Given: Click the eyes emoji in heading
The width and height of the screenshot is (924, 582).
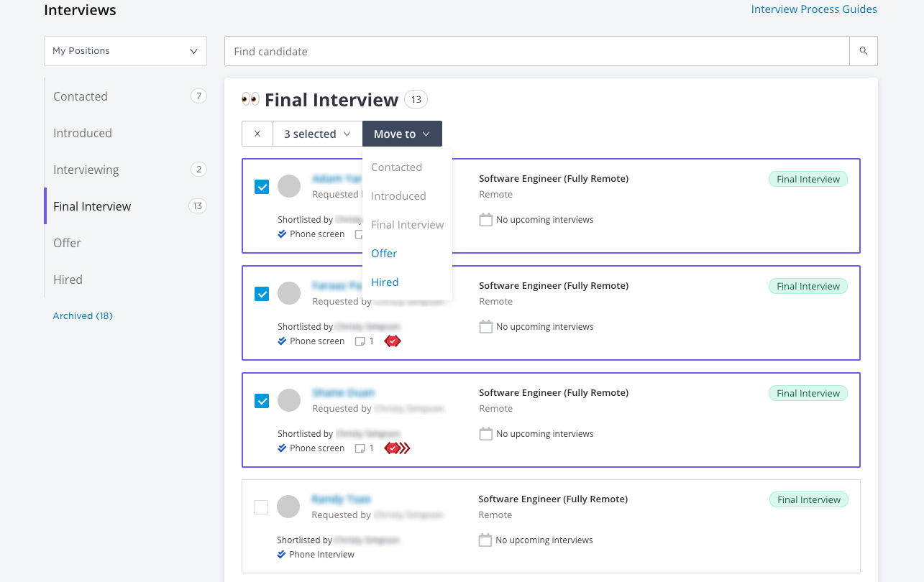Looking at the screenshot, I should (250, 99).
